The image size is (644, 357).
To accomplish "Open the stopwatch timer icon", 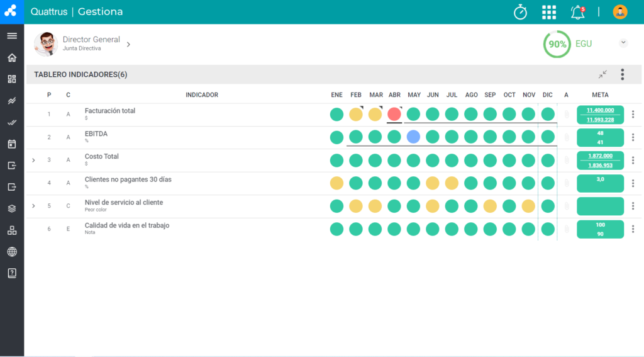I will 520,12.
